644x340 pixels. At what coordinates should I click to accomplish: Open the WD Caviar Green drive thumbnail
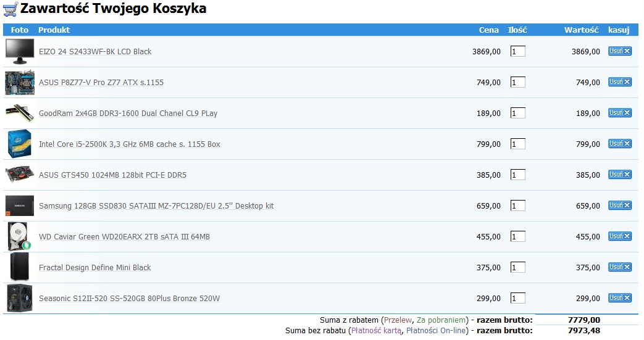19,236
